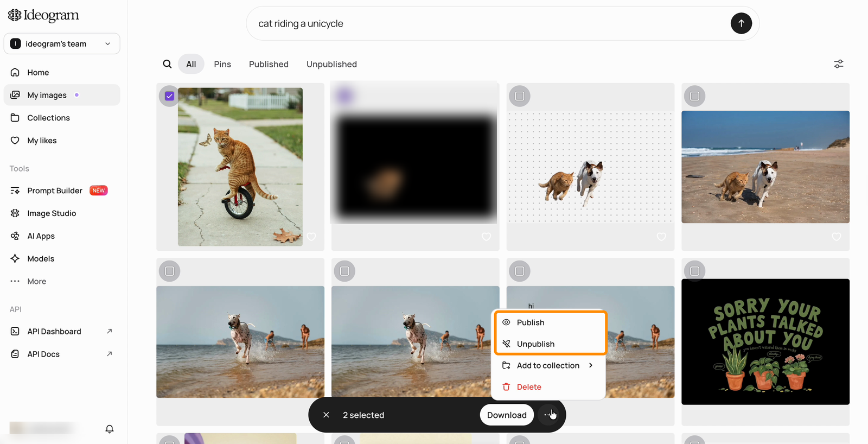
Task: Click the Download button
Action: (x=507, y=415)
